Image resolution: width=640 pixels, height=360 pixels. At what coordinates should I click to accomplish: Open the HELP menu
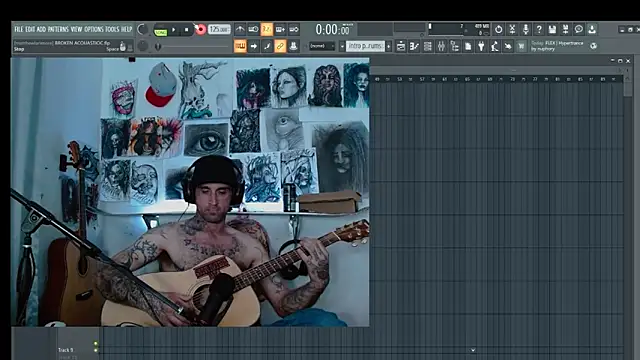[x=127, y=29]
